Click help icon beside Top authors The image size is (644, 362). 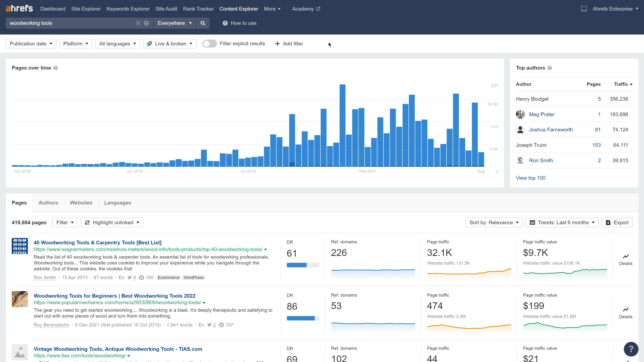tap(550, 68)
